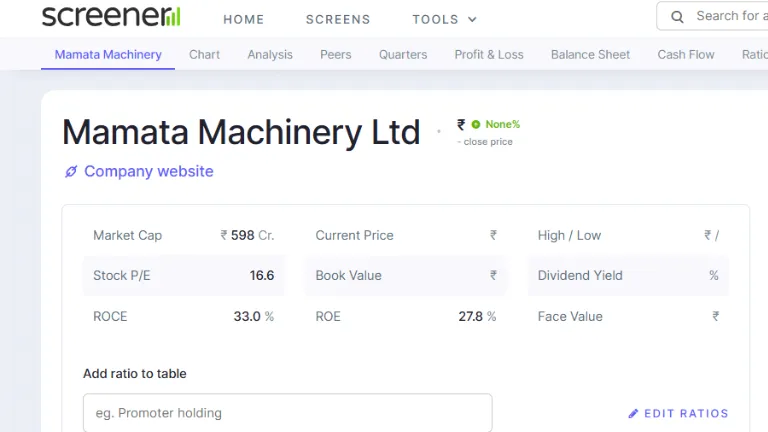Click the None% price change text
This screenshot has width=768, height=432.
(503, 124)
